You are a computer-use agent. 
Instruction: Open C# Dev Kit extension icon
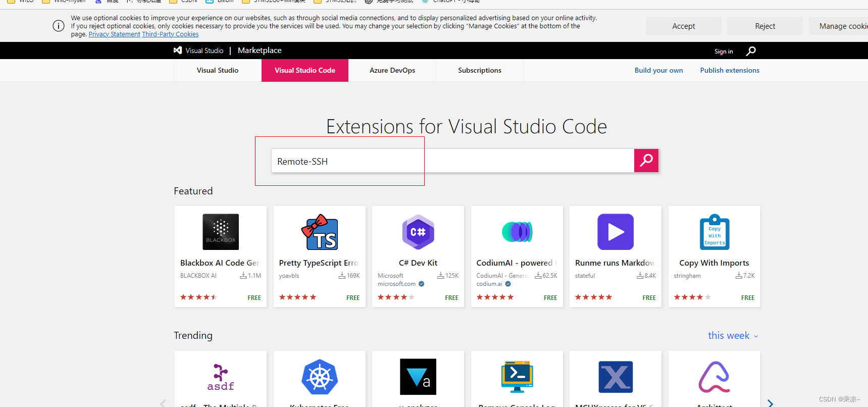click(418, 232)
